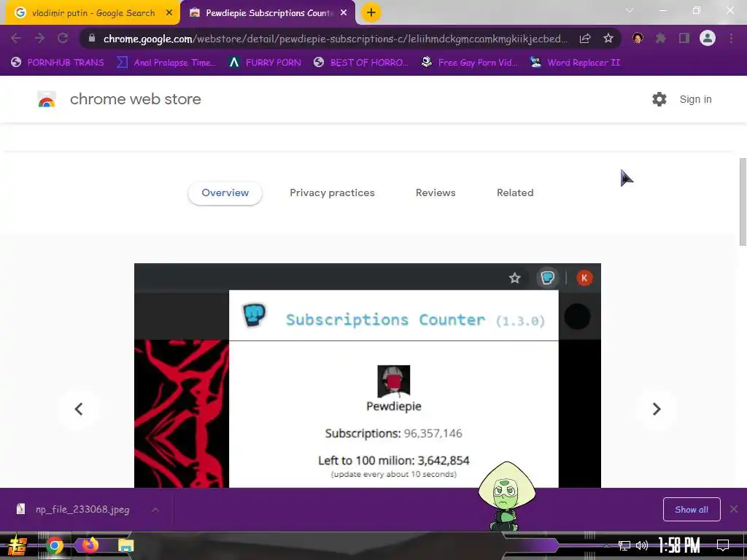Bookmark this page with the star icon
Image resolution: width=747 pixels, height=560 pixels.
(608, 38)
